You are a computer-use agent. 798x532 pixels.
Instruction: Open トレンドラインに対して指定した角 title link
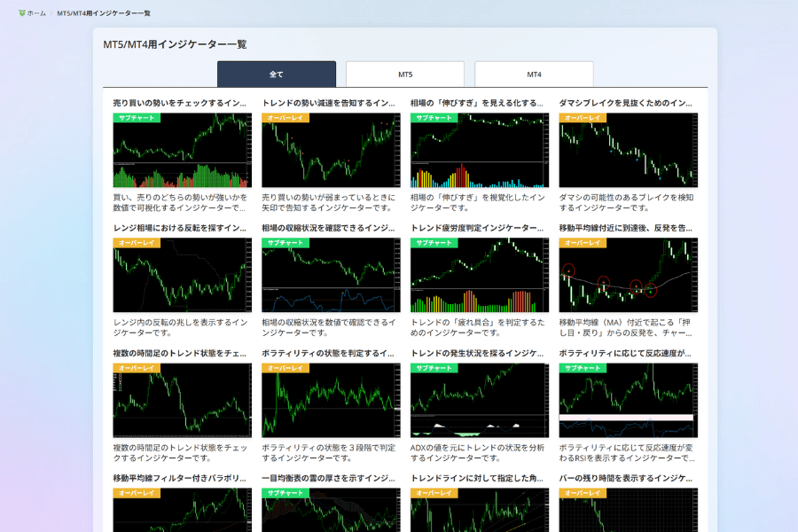(477, 479)
